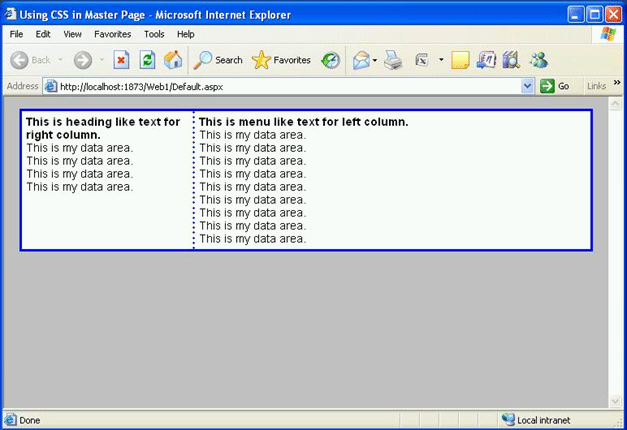Expand the address bar dropdown arrow
The height and width of the screenshot is (430, 627).
point(527,86)
